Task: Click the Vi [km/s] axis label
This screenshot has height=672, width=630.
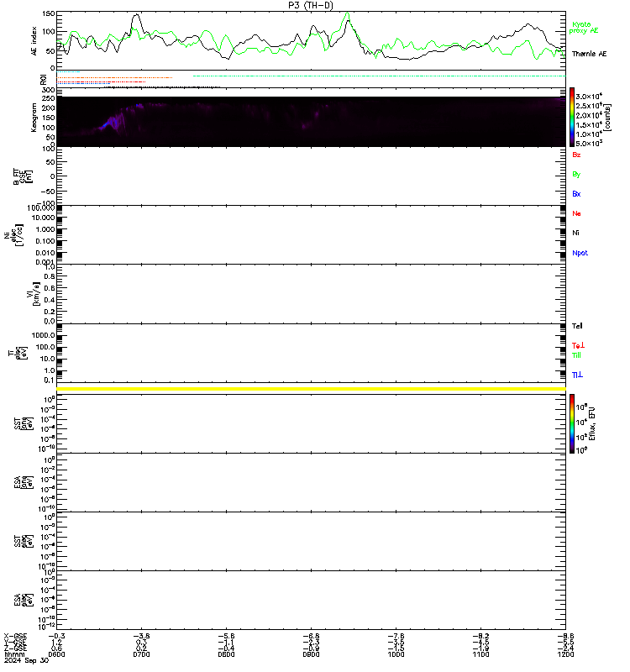Action: pos(34,294)
